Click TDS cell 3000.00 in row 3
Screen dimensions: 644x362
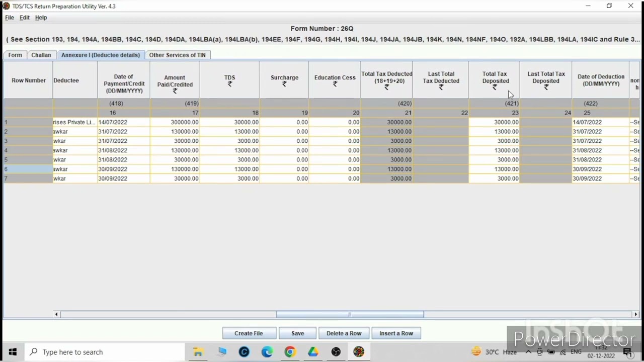229,141
